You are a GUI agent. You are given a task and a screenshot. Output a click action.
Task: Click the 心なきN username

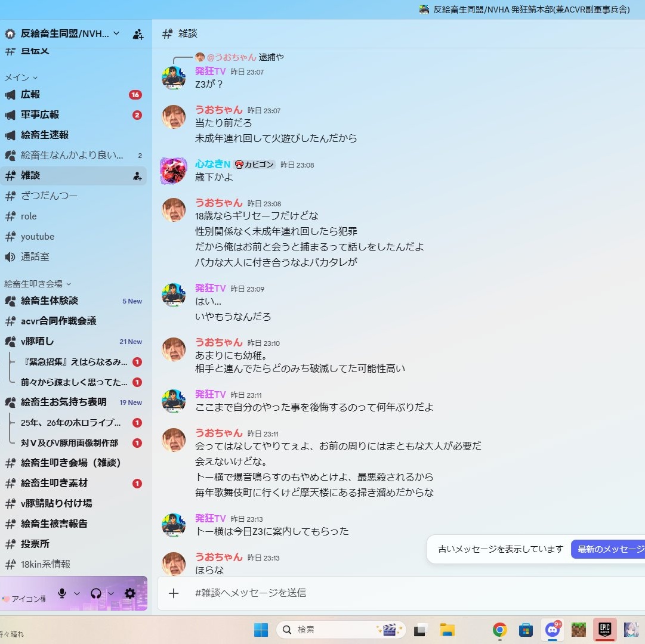click(212, 164)
